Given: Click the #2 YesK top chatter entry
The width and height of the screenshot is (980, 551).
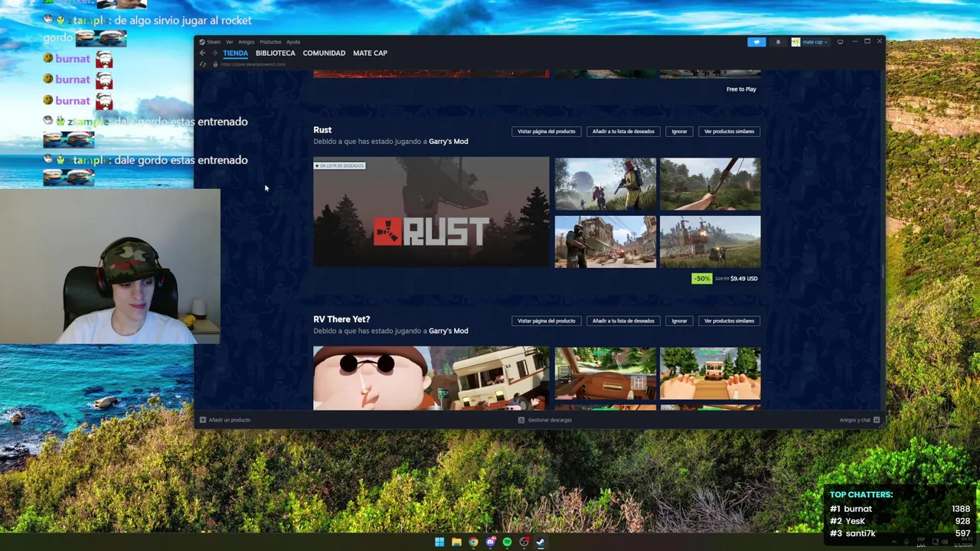Looking at the screenshot, I should click(x=900, y=521).
